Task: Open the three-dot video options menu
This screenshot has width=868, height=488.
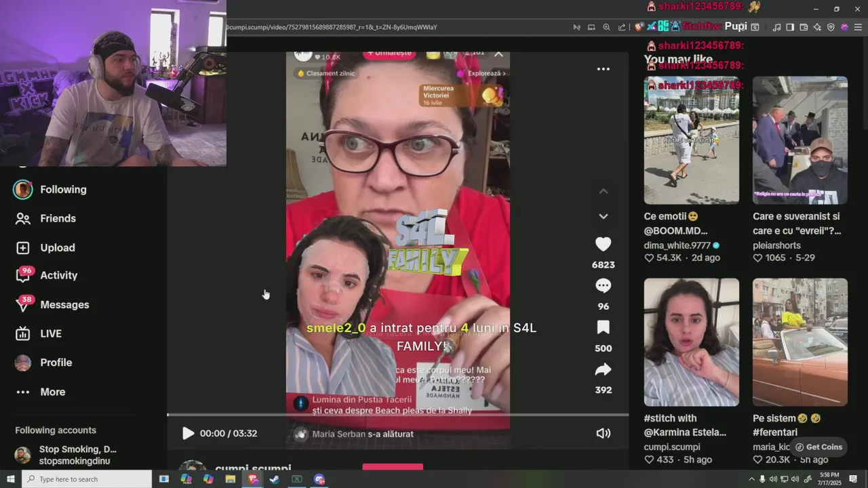Action: [x=603, y=69]
